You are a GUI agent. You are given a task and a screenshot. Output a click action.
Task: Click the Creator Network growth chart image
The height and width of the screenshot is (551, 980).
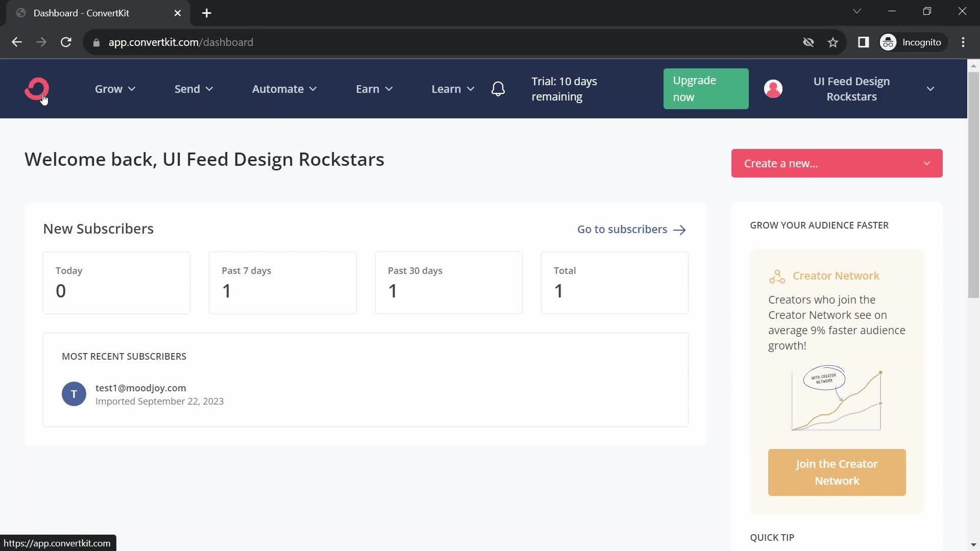pos(837,398)
